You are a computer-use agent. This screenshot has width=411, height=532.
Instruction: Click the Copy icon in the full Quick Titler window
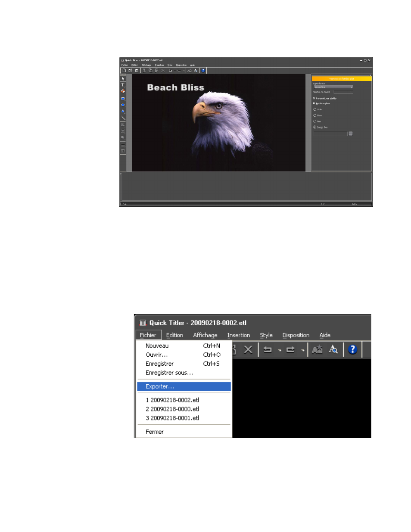(x=150, y=70)
